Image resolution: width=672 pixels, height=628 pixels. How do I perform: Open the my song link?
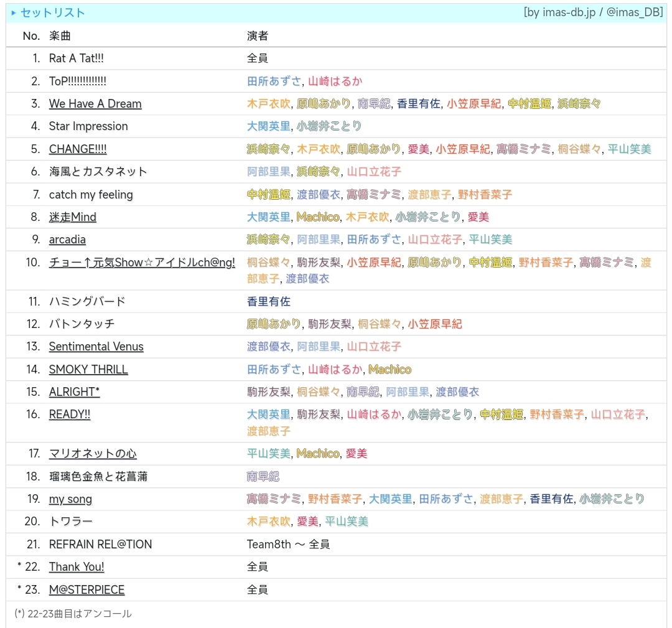pyautogui.click(x=70, y=499)
